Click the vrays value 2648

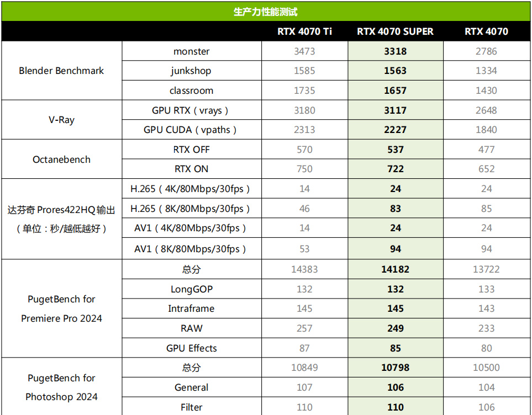pyautogui.click(x=486, y=110)
